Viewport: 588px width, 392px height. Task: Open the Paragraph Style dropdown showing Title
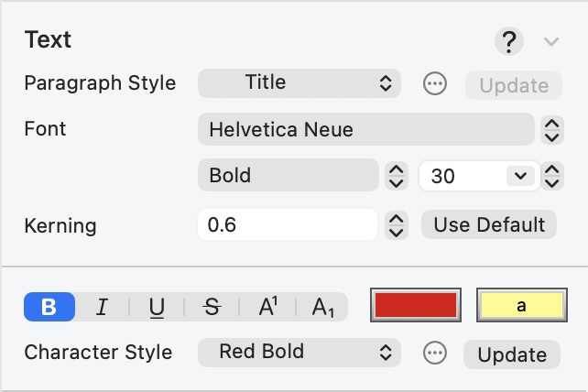[299, 83]
